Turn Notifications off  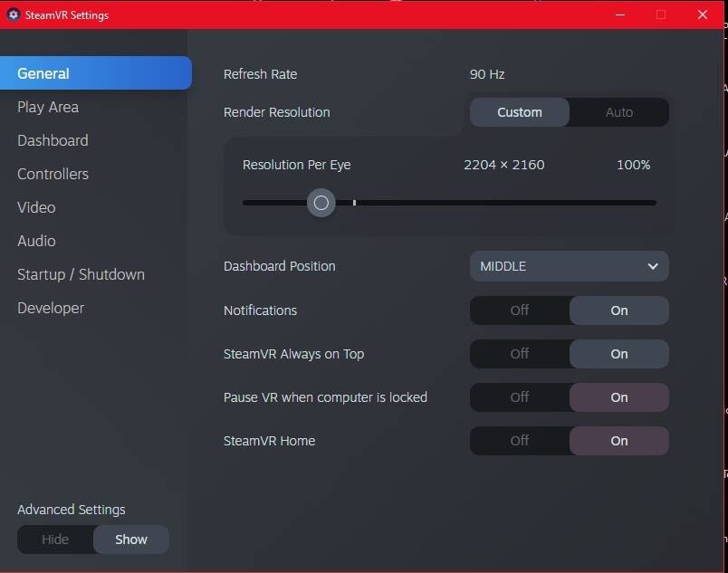coord(520,310)
